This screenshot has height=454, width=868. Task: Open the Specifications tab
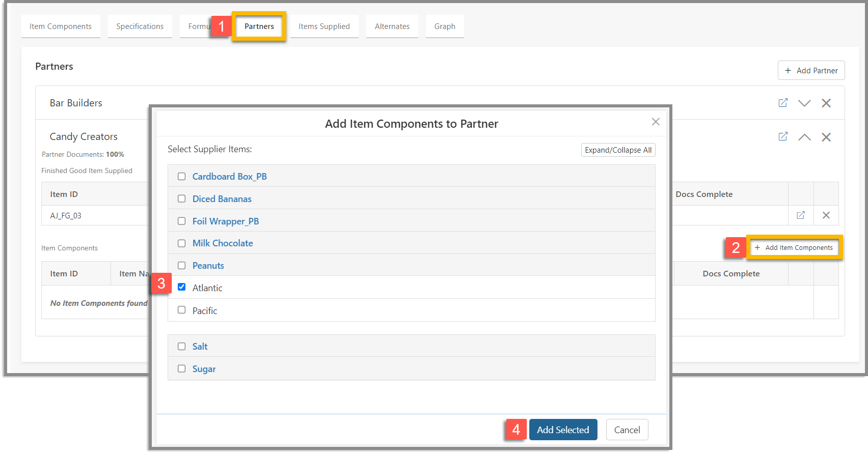[140, 26]
